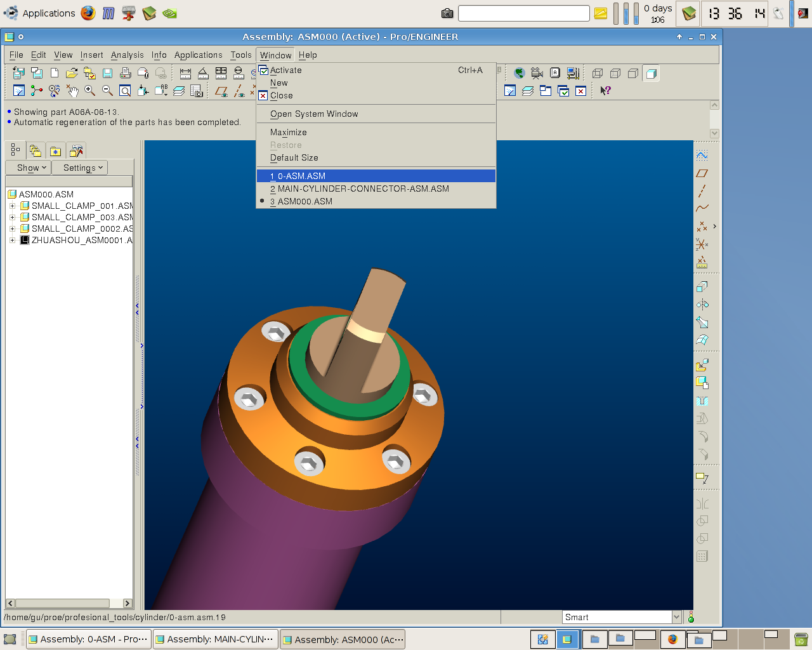Click the new file icon in toolbar
This screenshot has height=650, width=812.
click(55, 73)
